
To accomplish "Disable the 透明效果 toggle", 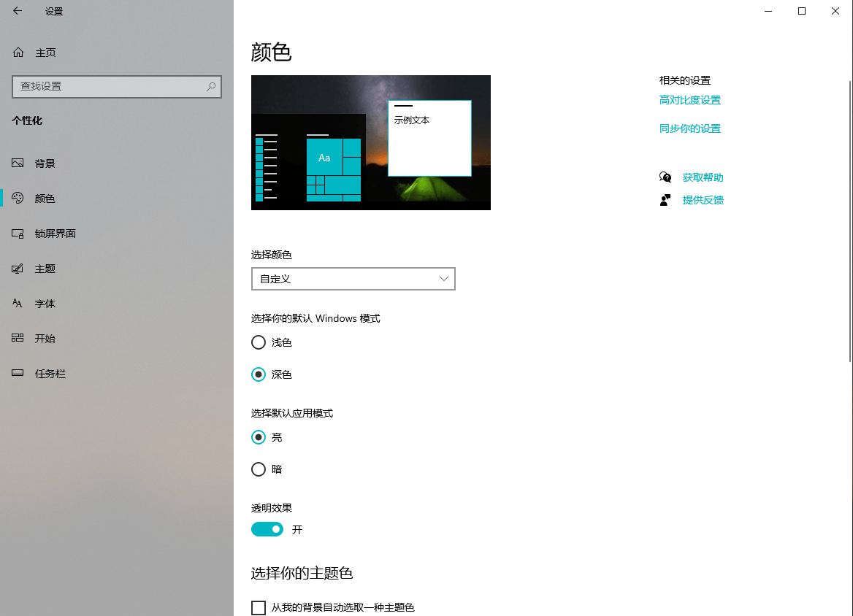I will pos(267,529).
